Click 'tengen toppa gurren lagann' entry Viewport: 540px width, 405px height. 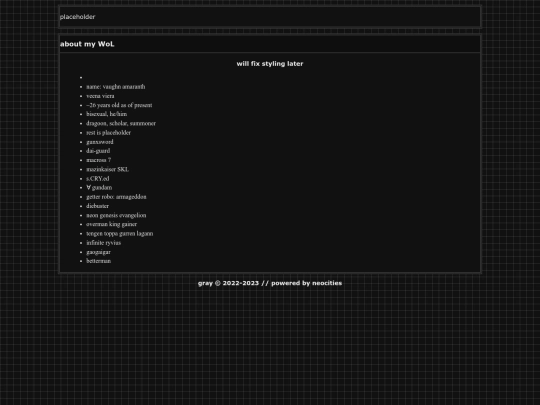click(120, 233)
